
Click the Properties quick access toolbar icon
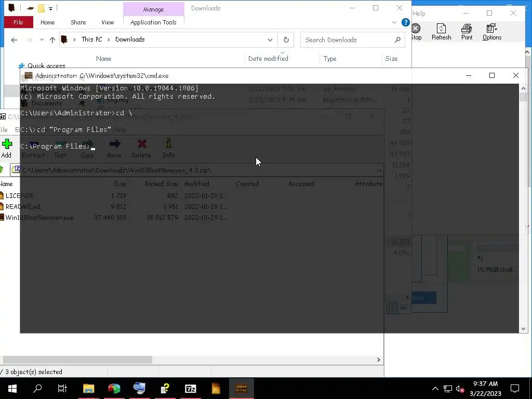pos(30,8)
